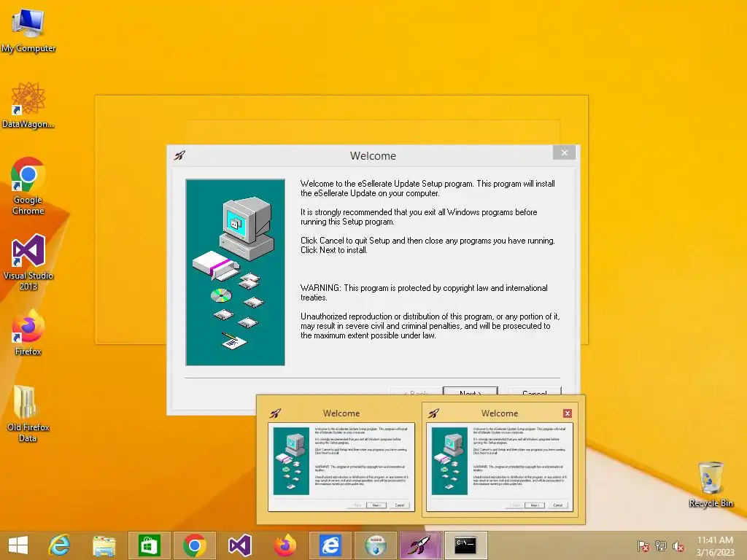The height and width of the screenshot is (560, 747).
Task: Select the left Welcome window thumbnail preview
Action: [x=341, y=459]
